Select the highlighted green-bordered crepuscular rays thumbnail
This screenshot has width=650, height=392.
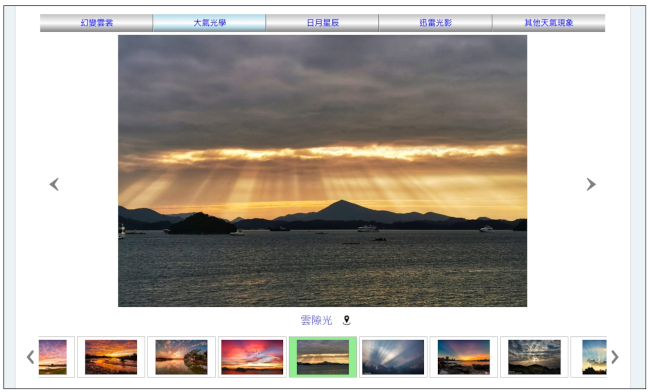point(323,357)
